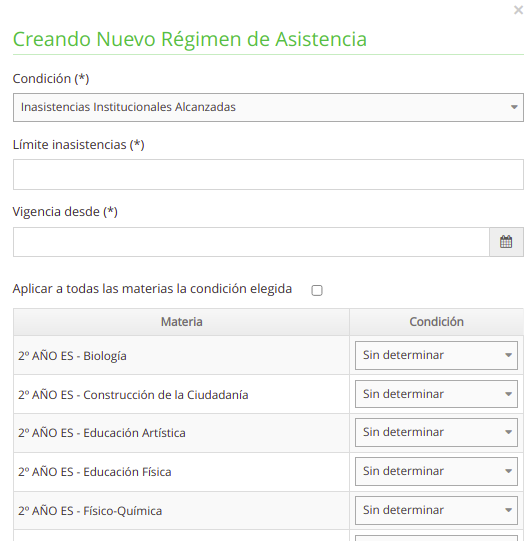Click the Materia column header

click(x=181, y=322)
